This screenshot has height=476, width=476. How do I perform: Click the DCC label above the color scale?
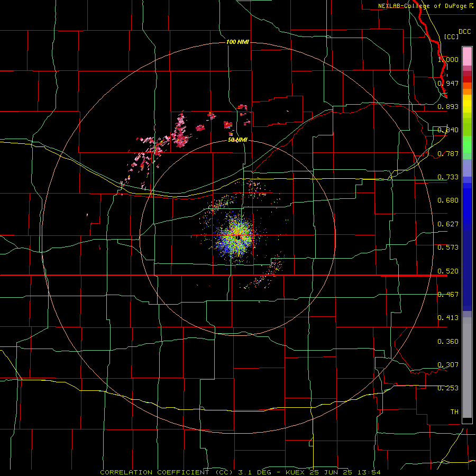(x=464, y=32)
